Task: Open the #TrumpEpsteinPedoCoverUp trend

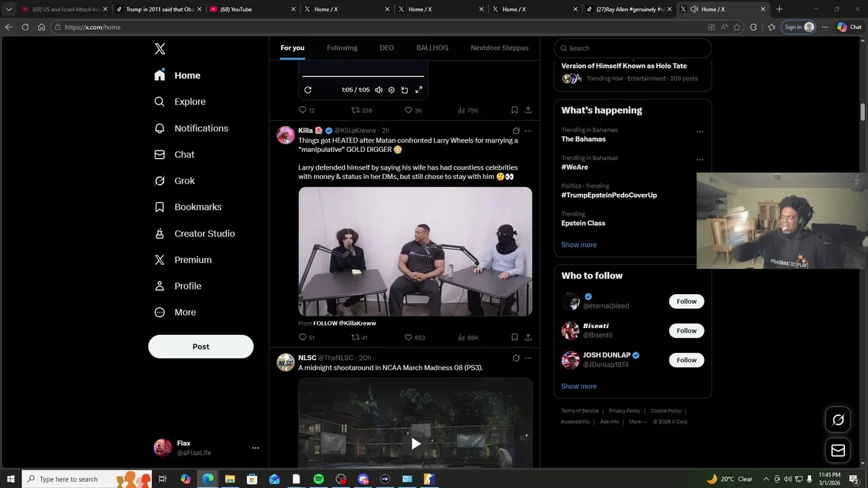Action: pos(609,195)
